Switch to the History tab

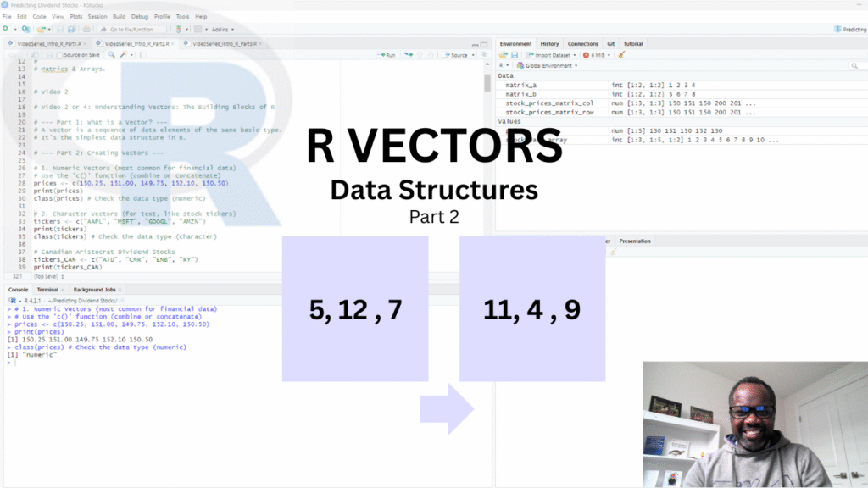[x=549, y=43]
